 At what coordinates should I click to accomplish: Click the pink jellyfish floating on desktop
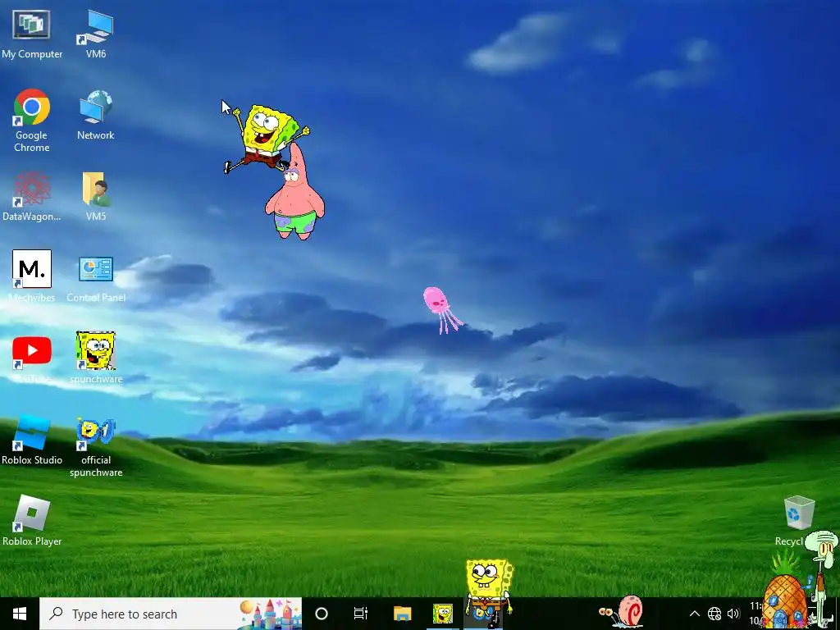click(442, 309)
